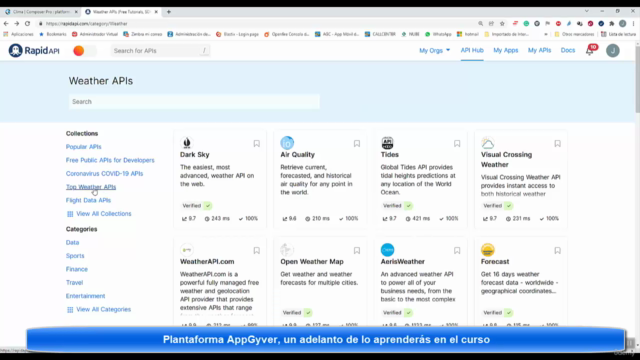The height and width of the screenshot is (360, 640).
Task: Toggle the orange theme switch
Action: click(x=84, y=51)
